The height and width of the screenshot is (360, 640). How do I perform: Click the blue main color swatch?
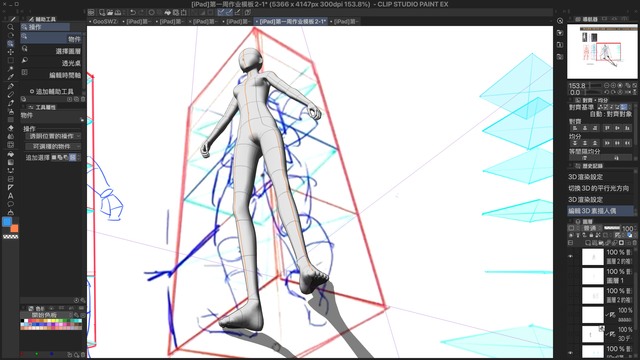click(7, 222)
